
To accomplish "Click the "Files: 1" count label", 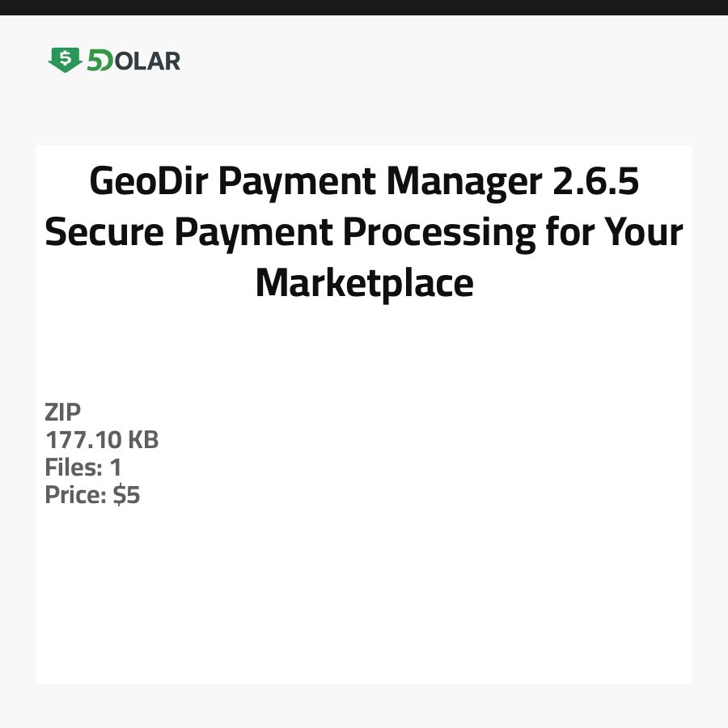I will (83, 468).
